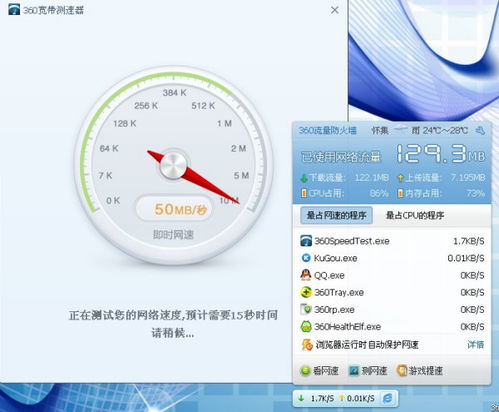Click the IE browser icon on floating bar
The width and height of the screenshot is (499, 412).
[x=387, y=398]
